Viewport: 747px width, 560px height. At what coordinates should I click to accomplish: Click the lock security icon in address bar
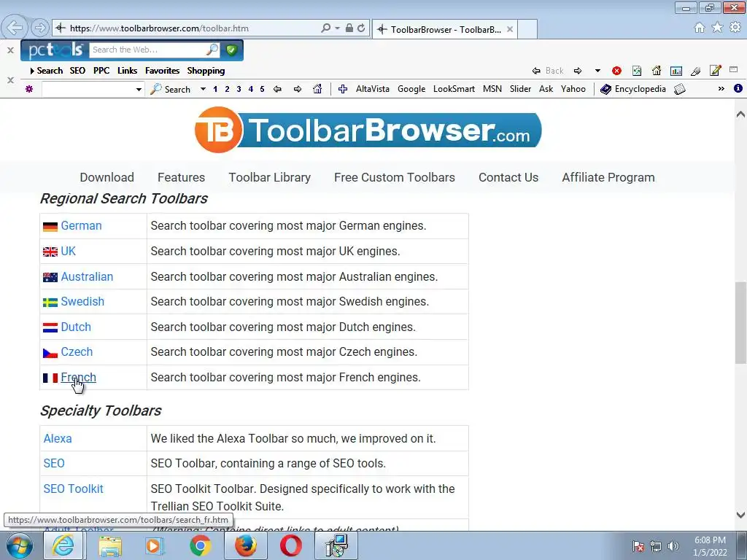coord(349,28)
